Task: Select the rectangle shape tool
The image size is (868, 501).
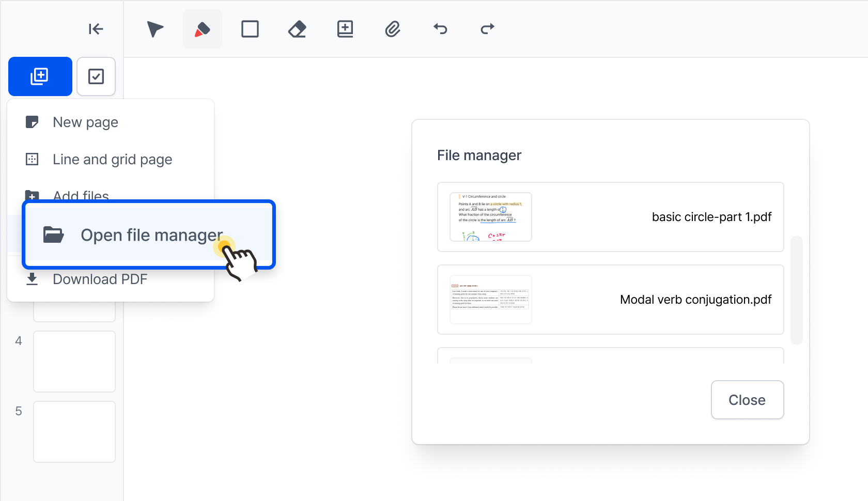Action: [x=250, y=29]
